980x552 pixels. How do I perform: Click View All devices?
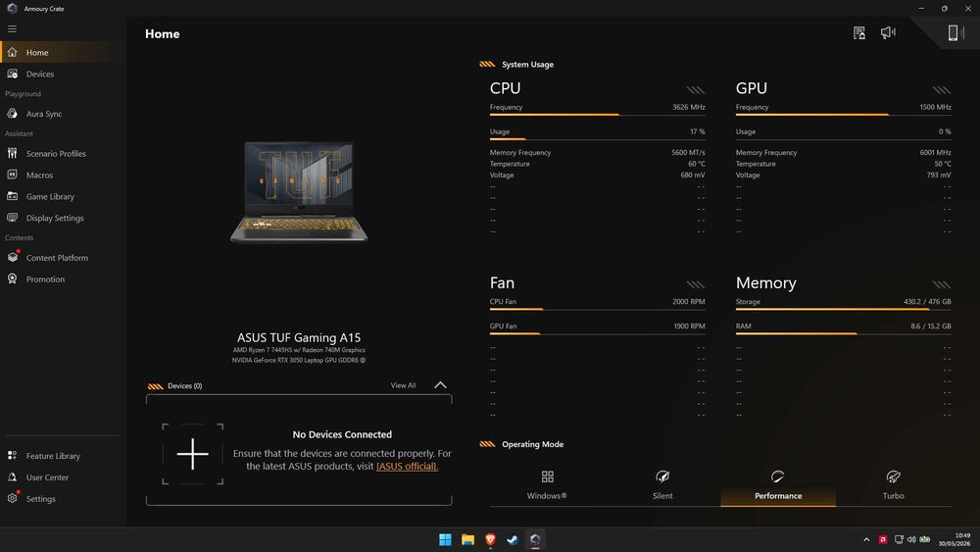[x=403, y=385]
